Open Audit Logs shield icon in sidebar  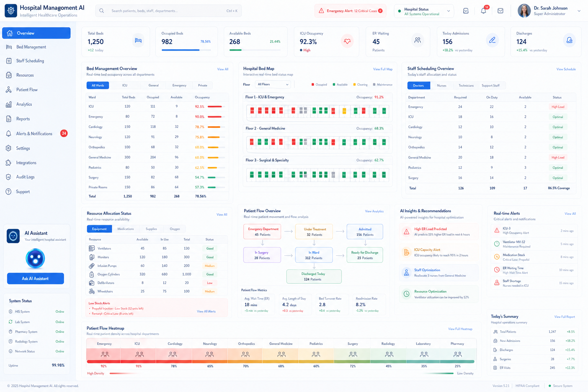pyautogui.click(x=9, y=177)
